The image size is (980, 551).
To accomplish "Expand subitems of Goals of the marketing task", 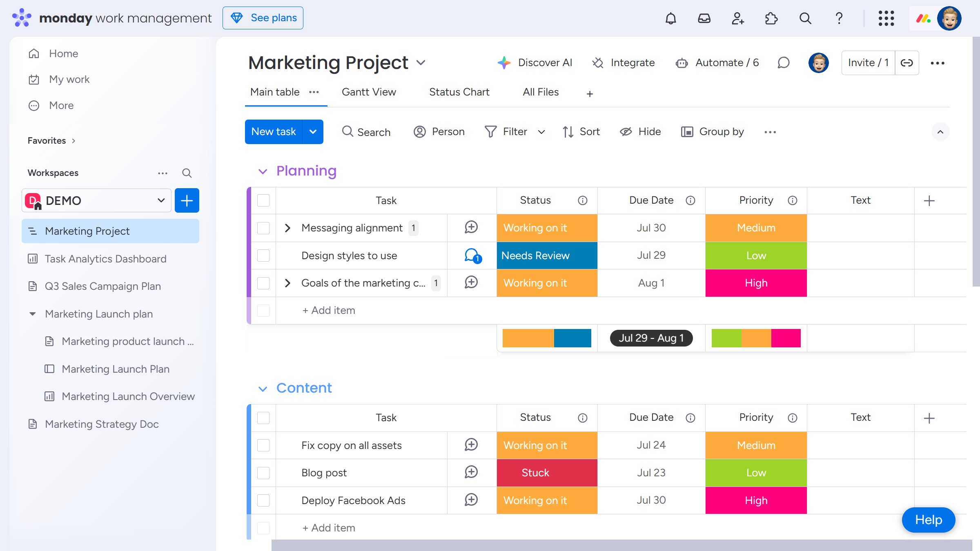I will 288,283.
